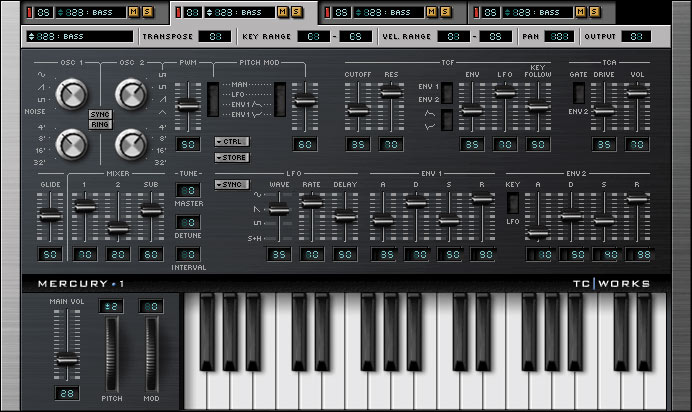The height and width of the screenshot is (412, 692).
Task: Select 4' octave label of OSC 2
Action: [x=162, y=127]
